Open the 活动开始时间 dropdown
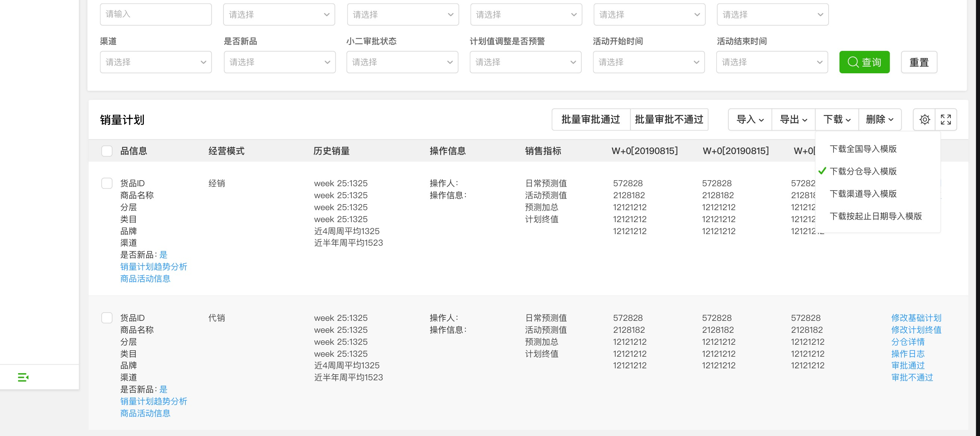Image resolution: width=980 pixels, height=436 pixels. (649, 62)
